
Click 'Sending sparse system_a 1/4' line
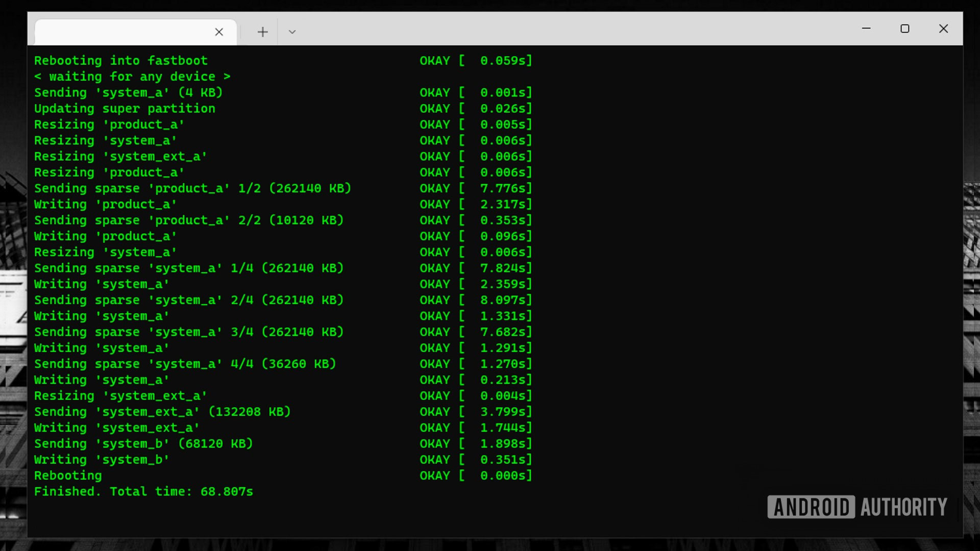pyautogui.click(x=189, y=268)
